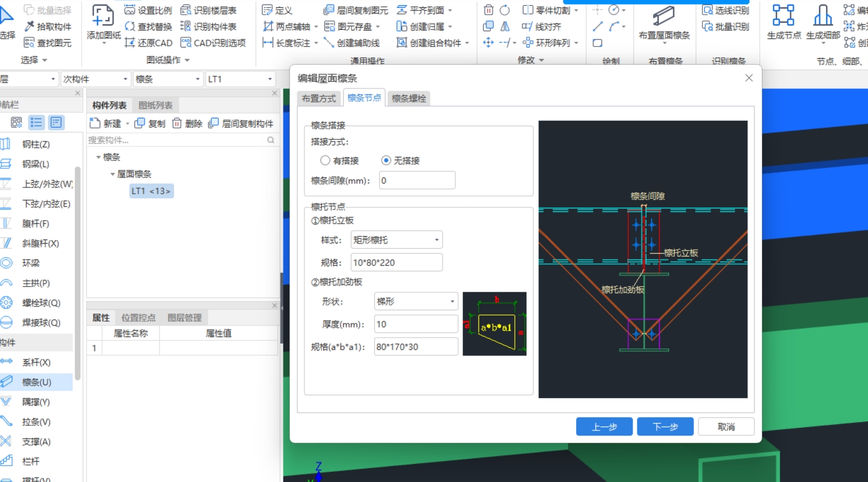Click the 下一步 button
868x482 pixels.
click(665, 426)
